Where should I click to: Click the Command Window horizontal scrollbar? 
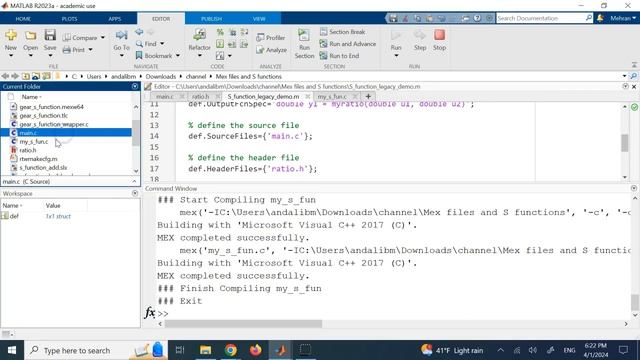pos(243,324)
